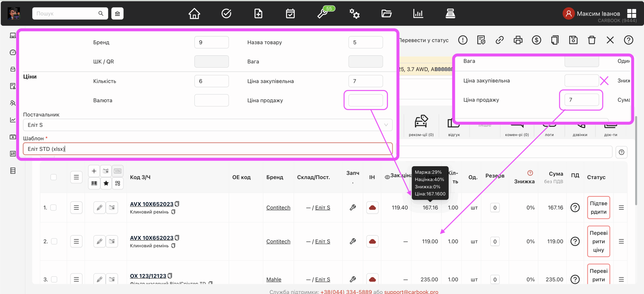The image size is (644, 294).
Task: Switch to the дзвінки tab
Action: click(x=580, y=135)
